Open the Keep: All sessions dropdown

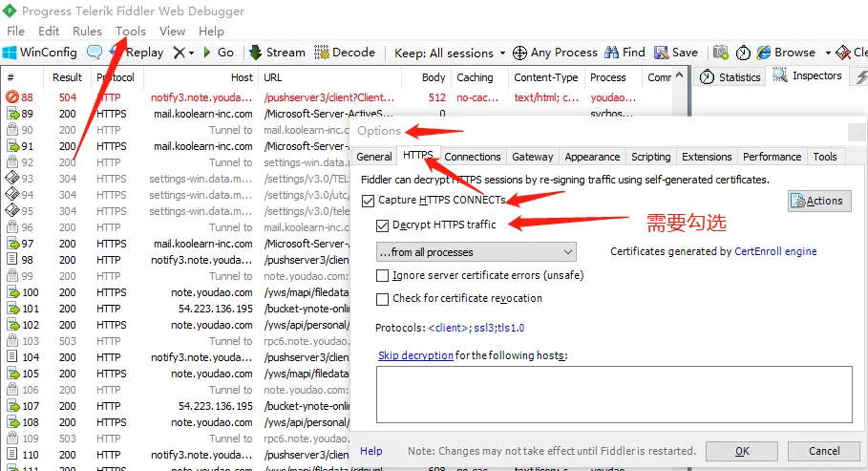[450, 54]
